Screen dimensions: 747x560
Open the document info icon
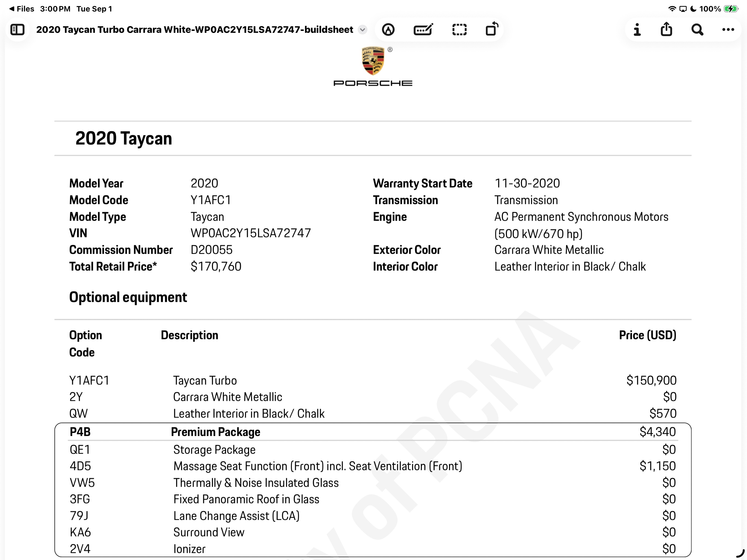coord(637,30)
